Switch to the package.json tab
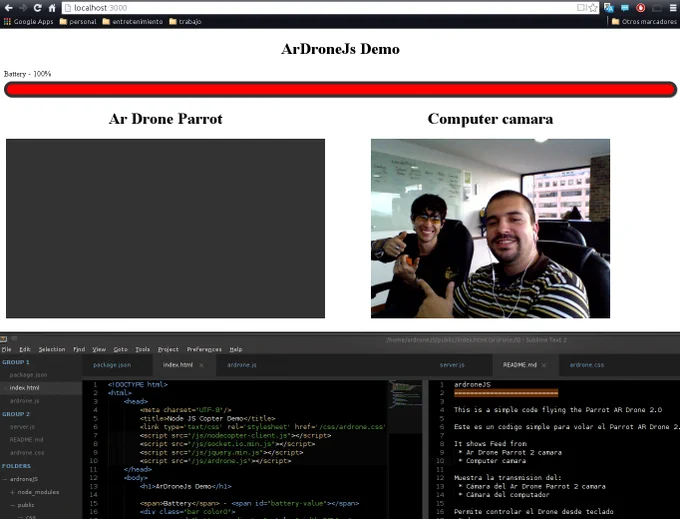The width and height of the screenshot is (680, 519). point(112,365)
